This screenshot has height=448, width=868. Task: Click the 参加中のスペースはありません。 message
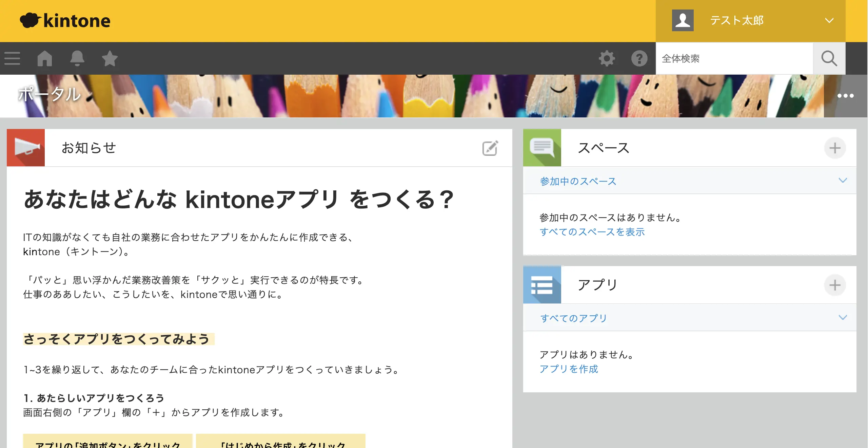(611, 217)
